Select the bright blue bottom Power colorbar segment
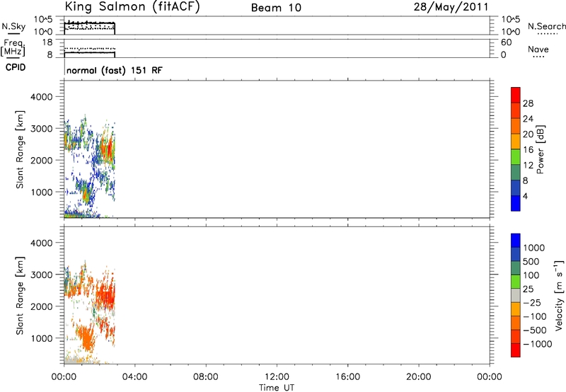This screenshot has width=566, height=392. 516,203
